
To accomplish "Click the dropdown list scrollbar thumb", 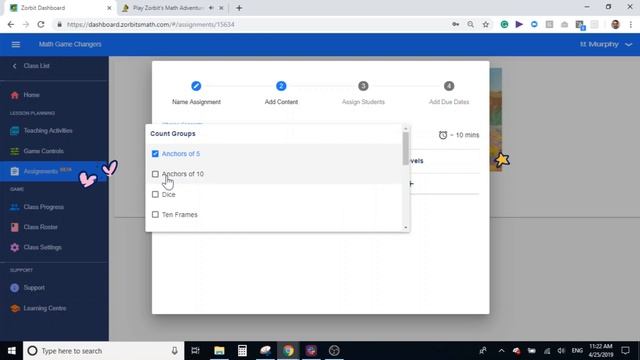I will tap(406, 149).
